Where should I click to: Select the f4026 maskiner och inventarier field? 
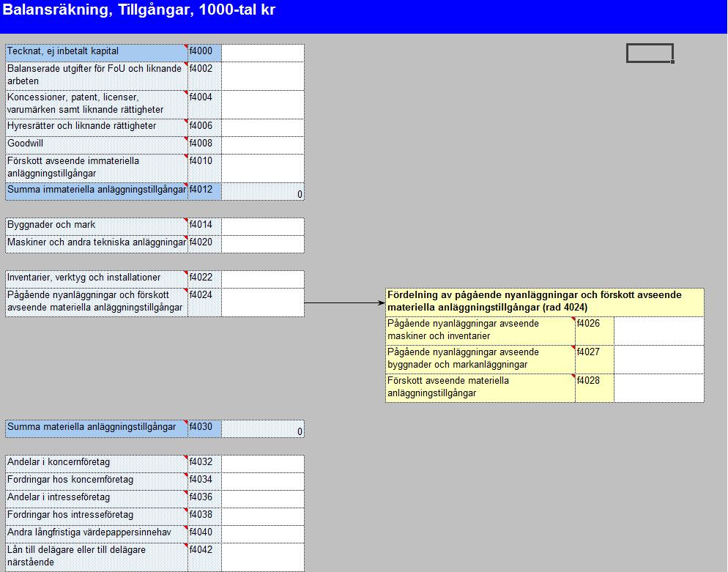[659, 331]
